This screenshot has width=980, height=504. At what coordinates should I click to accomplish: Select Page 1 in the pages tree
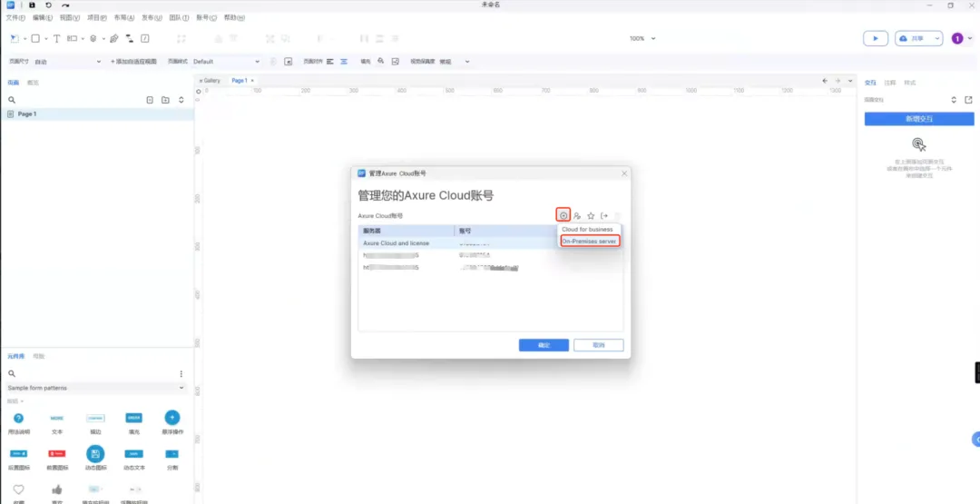coord(97,114)
